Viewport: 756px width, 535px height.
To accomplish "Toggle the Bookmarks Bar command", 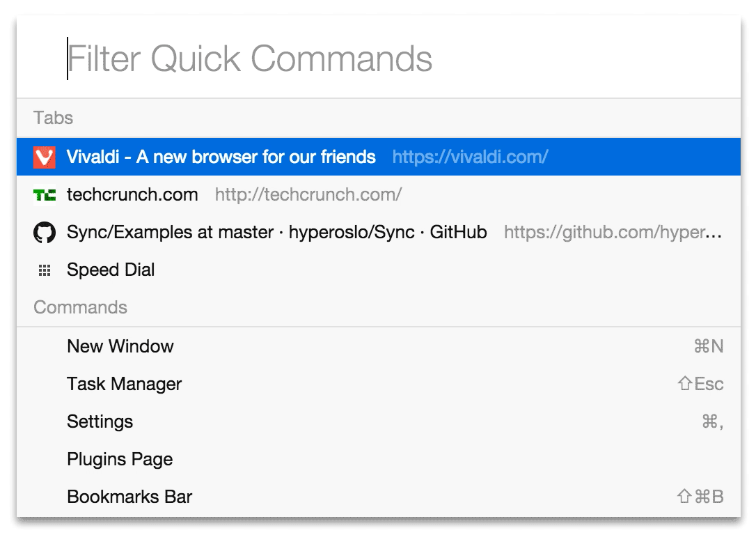I will pos(129,497).
